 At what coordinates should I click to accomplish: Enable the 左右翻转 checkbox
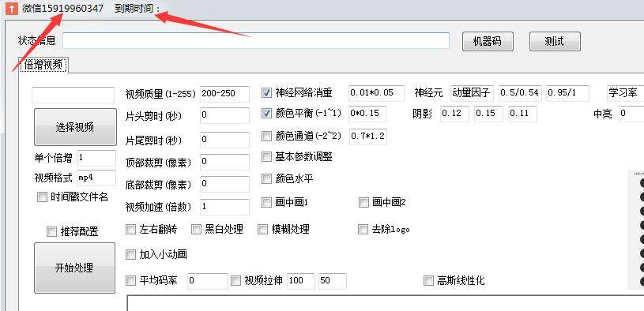[x=130, y=230]
